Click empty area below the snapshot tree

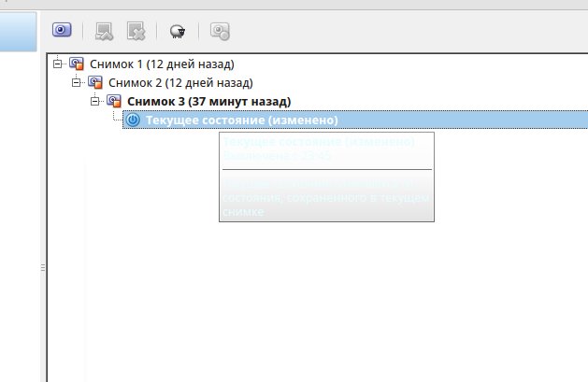click(x=317, y=300)
